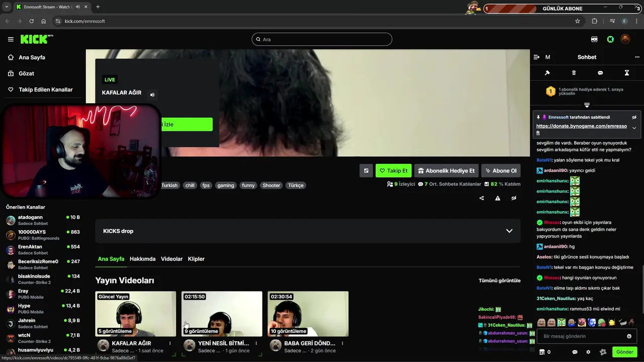This screenshot has height=362, width=644.
Task: Click Tümünü görüntüle link
Action: [x=500, y=281]
